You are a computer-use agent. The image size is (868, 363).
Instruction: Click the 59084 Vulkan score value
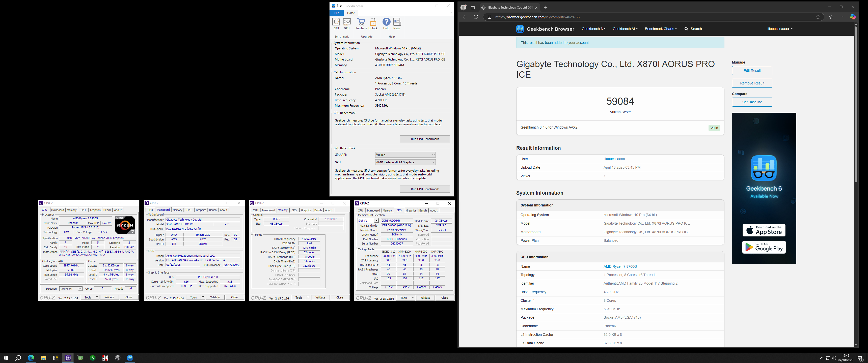tap(620, 101)
